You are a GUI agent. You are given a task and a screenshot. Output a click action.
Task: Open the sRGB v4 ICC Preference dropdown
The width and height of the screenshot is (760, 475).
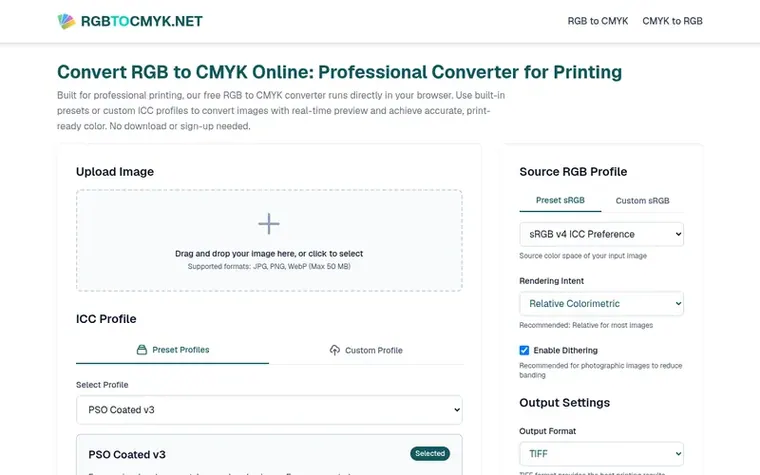coord(602,234)
